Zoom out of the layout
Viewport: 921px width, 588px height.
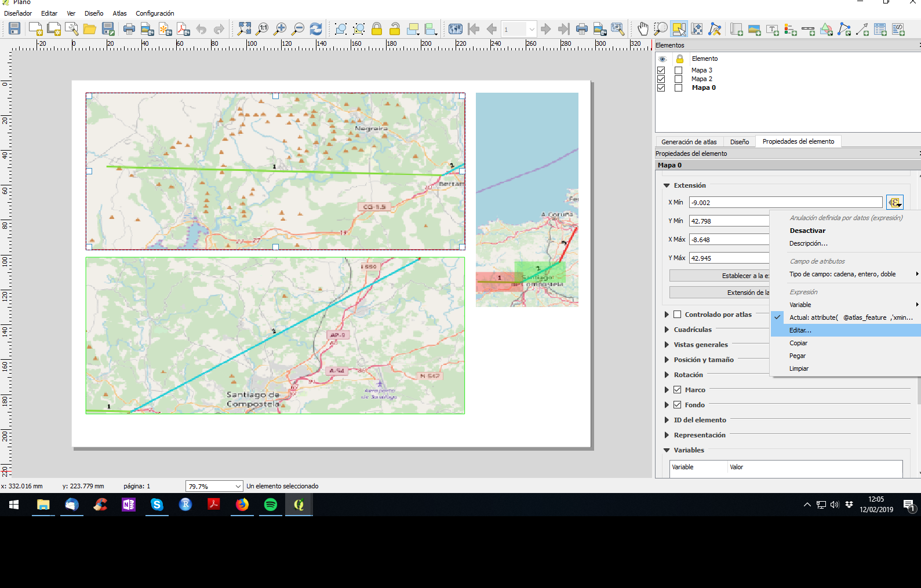click(298, 28)
